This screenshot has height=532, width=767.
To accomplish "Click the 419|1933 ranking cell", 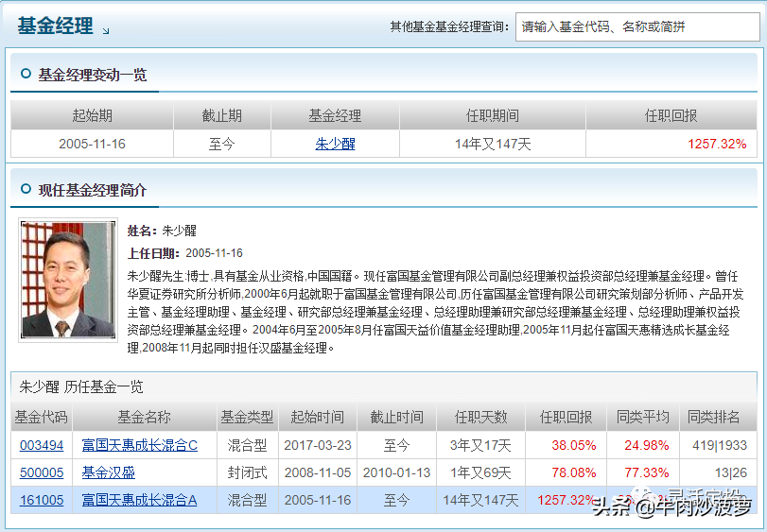I will tap(720, 445).
